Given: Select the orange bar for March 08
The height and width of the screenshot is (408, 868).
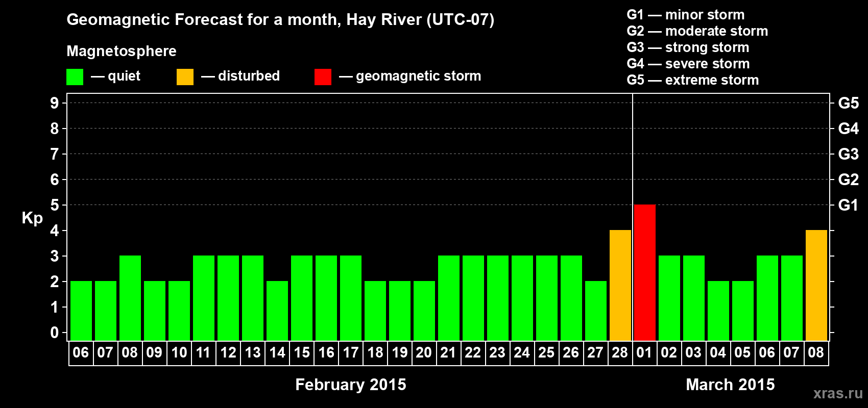Looking at the screenshot, I should [x=816, y=285].
